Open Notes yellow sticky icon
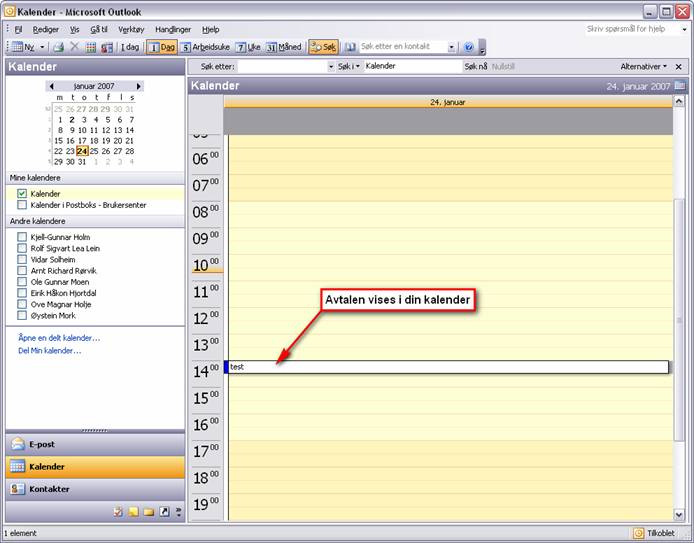Viewport: 694px width, 543px height. [x=133, y=512]
